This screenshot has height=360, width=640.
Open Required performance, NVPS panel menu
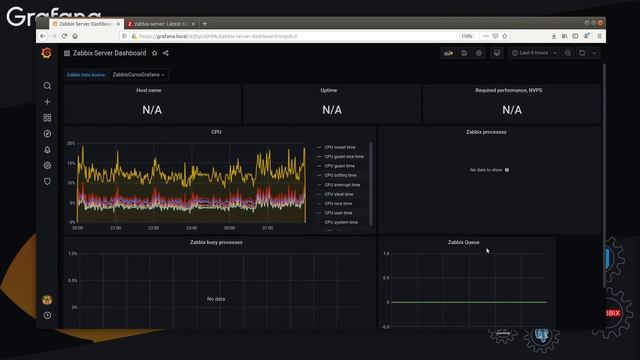[x=509, y=90]
